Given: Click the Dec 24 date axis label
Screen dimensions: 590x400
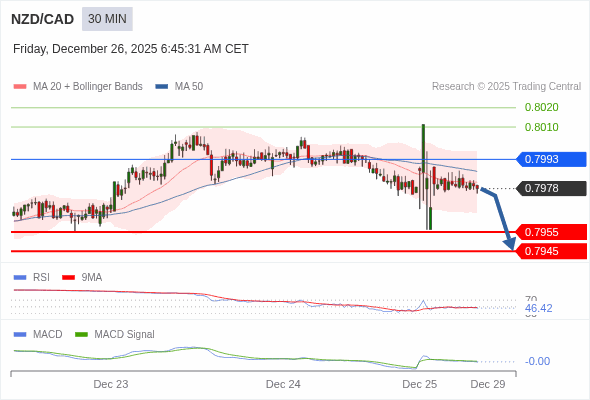Looking at the screenshot, I should pyautogui.click(x=283, y=384).
